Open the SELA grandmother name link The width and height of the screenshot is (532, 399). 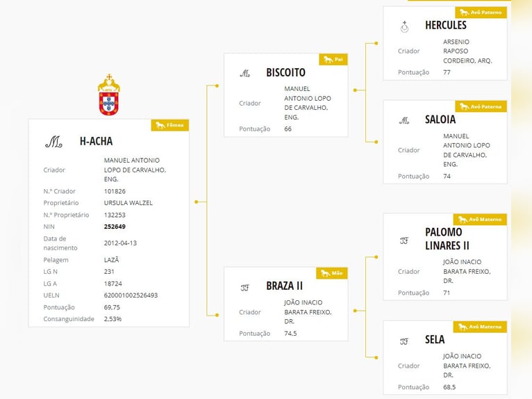[x=435, y=340]
